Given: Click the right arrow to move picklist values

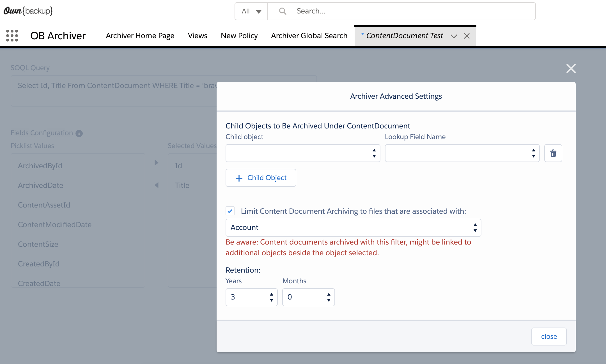Looking at the screenshot, I should (x=156, y=163).
